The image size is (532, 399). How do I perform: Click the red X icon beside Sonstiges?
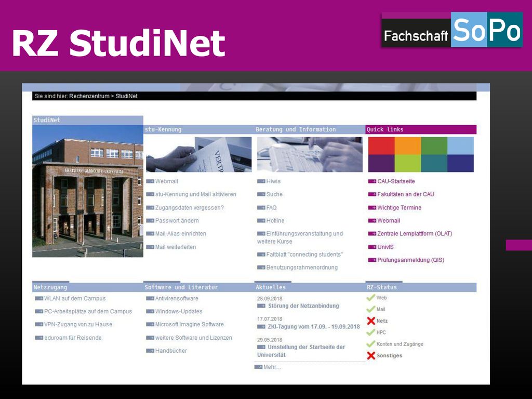pos(371,355)
